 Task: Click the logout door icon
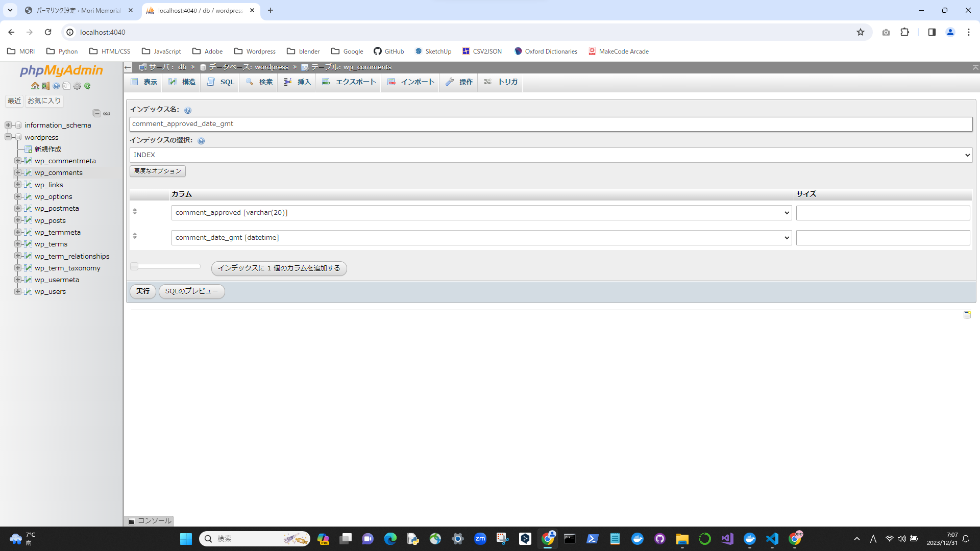(45, 86)
